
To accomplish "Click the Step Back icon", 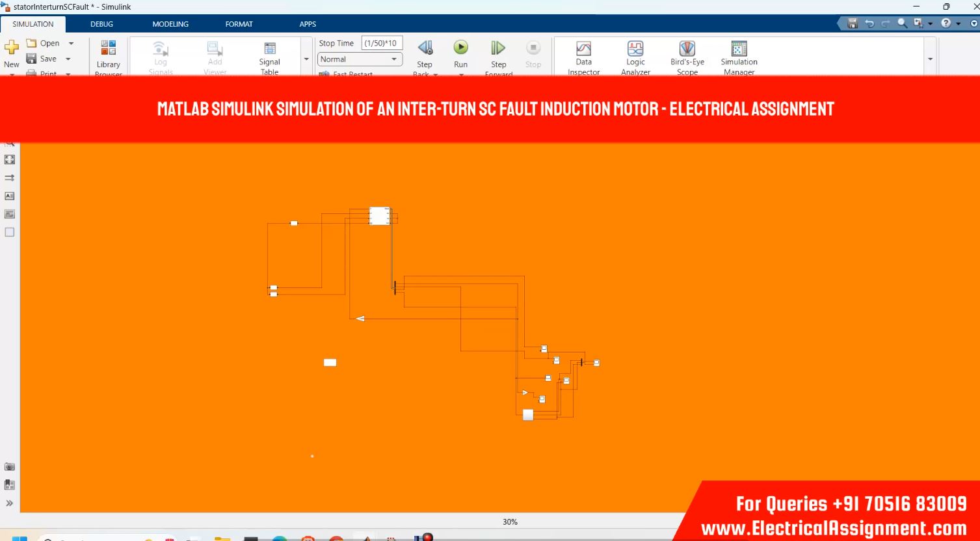I will click(x=425, y=48).
